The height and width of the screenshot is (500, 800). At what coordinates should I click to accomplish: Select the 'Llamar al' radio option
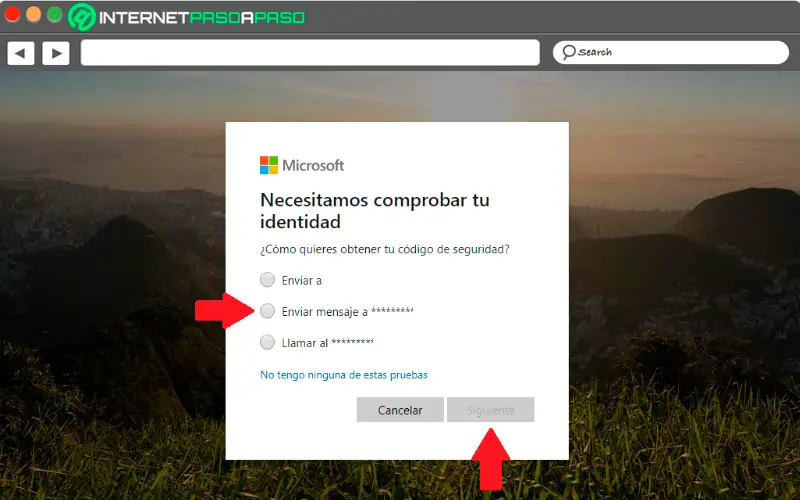pos(267,342)
